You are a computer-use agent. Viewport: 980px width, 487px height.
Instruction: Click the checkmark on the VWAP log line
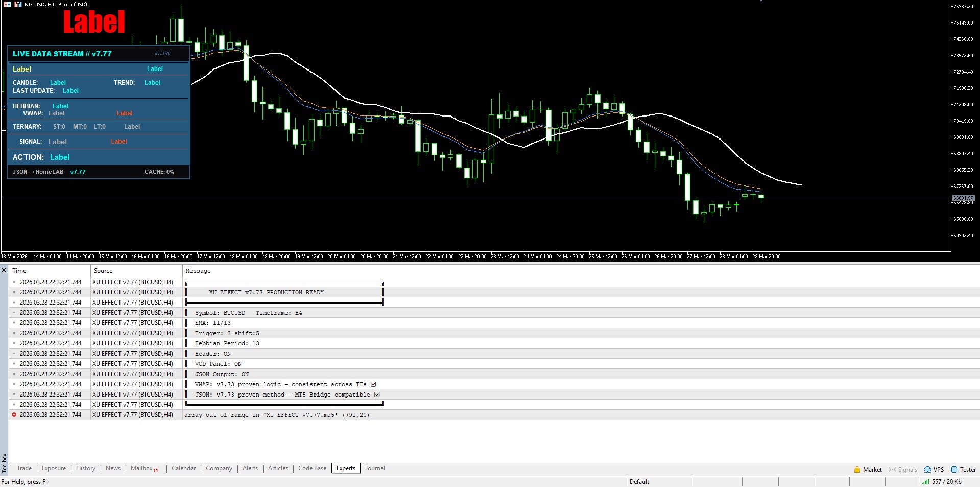click(373, 384)
